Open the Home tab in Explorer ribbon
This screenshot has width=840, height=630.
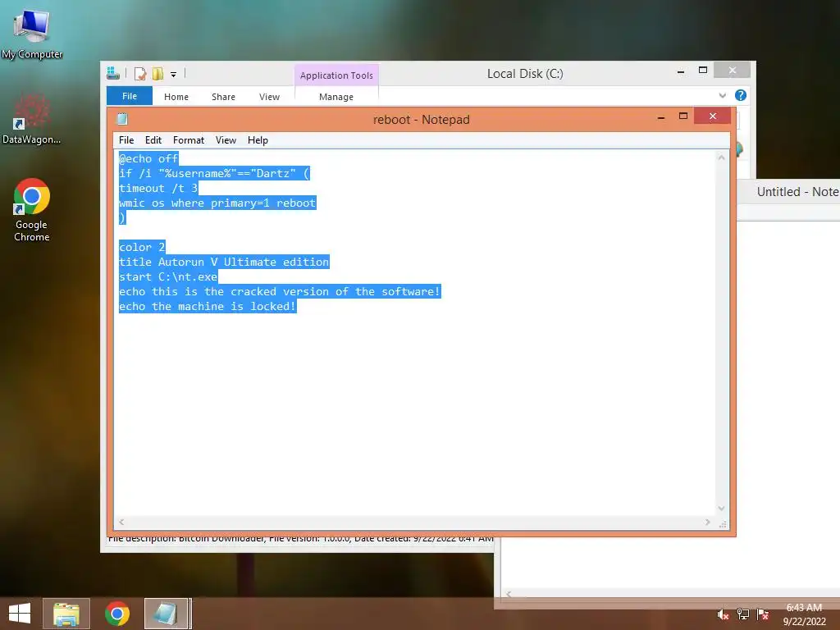[x=176, y=97]
